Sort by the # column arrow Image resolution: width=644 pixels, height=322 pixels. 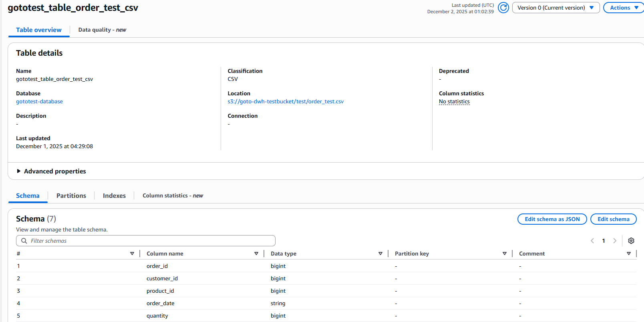(x=132, y=254)
